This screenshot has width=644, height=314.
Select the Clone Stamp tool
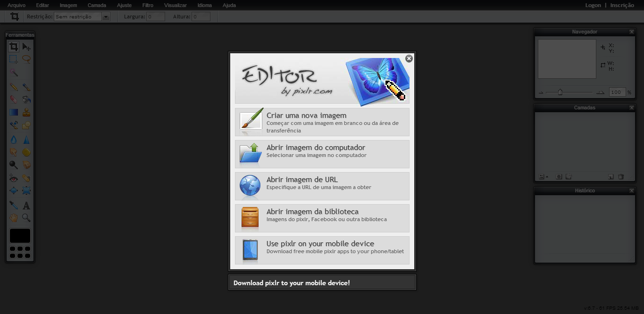click(x=26, y=112)
